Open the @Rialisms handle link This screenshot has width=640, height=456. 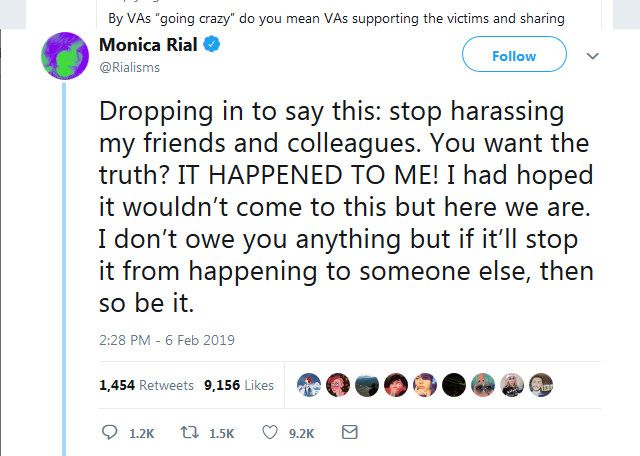(130, 67)
